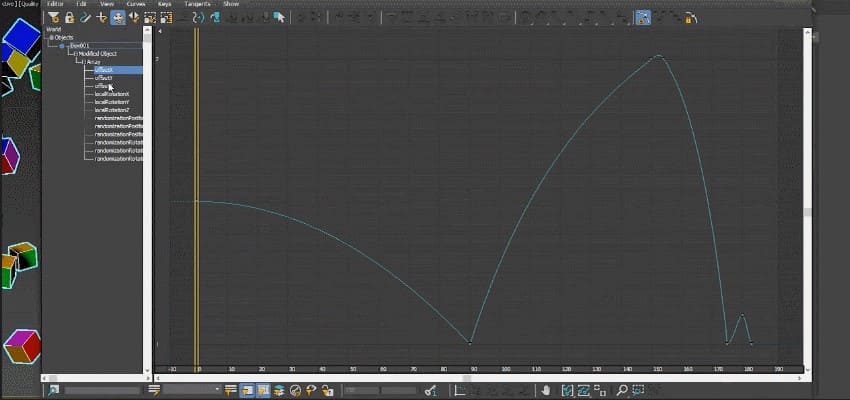Select the Add/Remove Key tool

[102, 17]
